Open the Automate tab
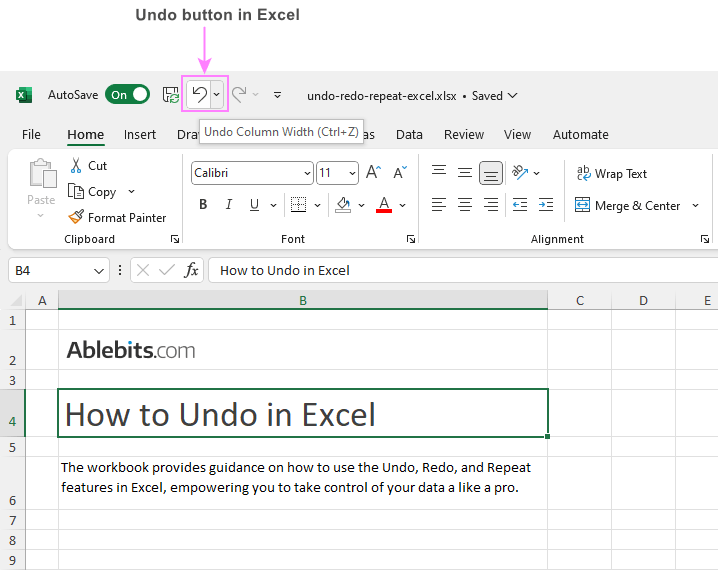This screenshot has width=718, height=570. click(581, 135)
